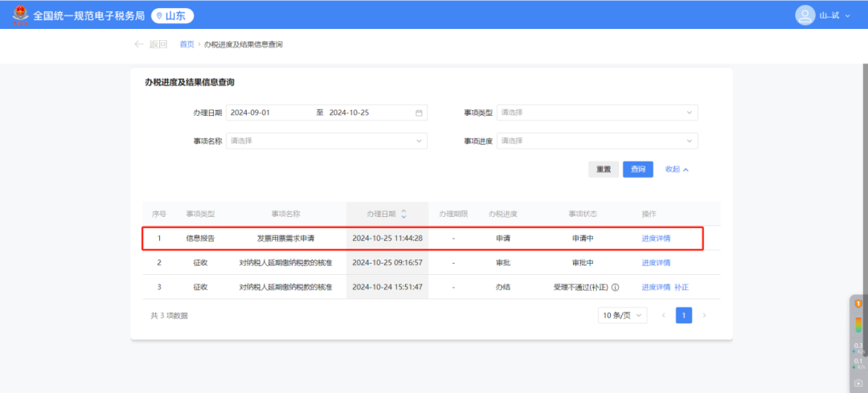Open 进度详情 for 发票用票需求申请
This screenshot has width=868, height=393.
[x=656, y=239]
